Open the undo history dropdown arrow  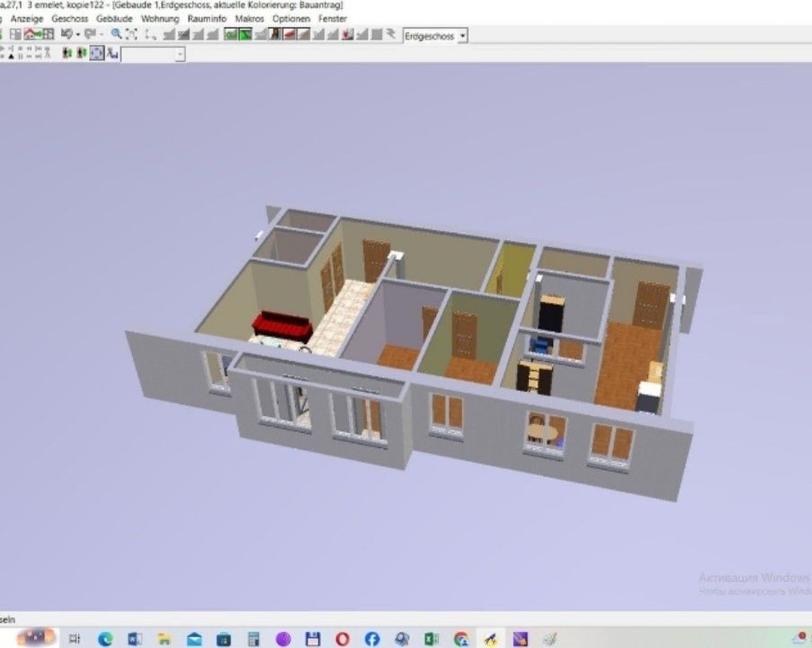click(x=78, y=35)
